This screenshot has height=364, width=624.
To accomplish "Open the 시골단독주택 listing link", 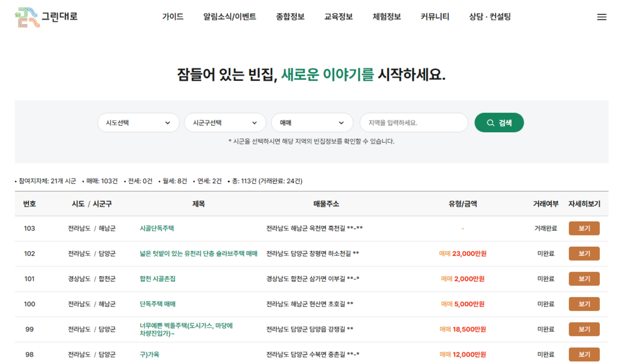I will point(157,228).
